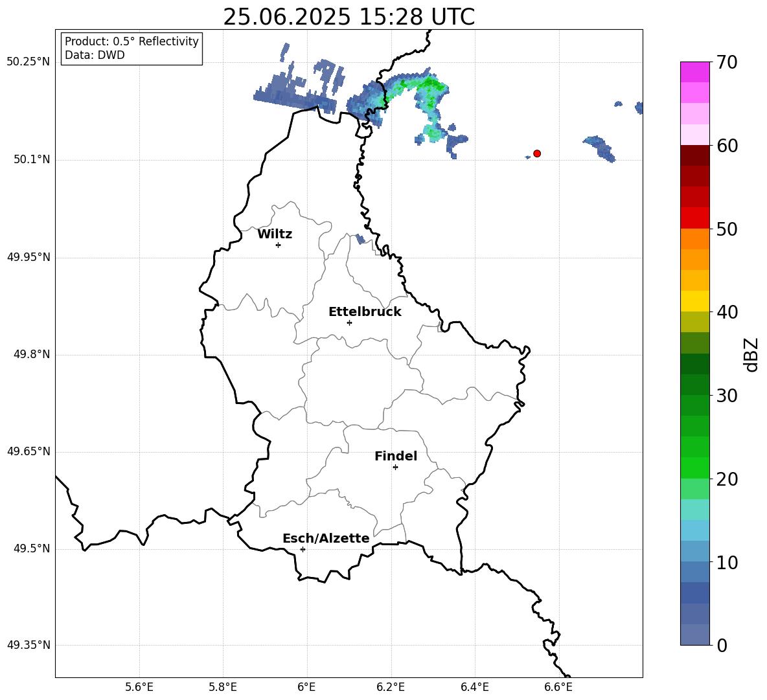Click the 5.8°E longitude label
Image resolution: width=767 pixels, height=700 pixels.
(x=223, y=687)
